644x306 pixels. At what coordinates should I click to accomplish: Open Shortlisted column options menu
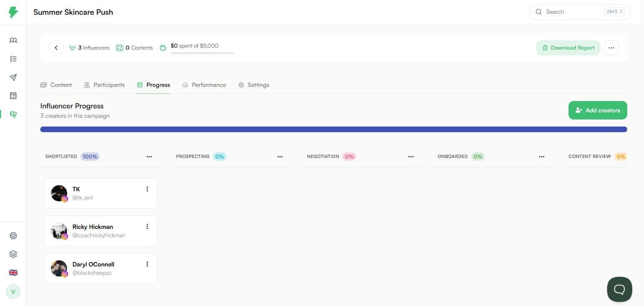pos(149,157)
